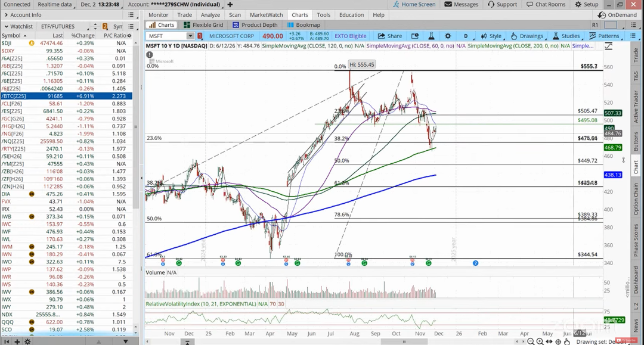Switch to the Education tab
This screenshot has height=345, width=644.
[x=351, y=15]
